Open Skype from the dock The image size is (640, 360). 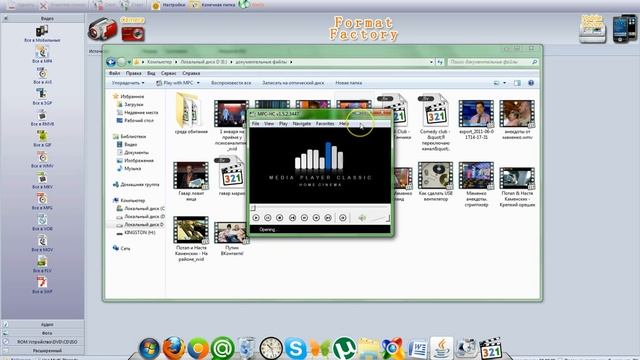point(295,348)
